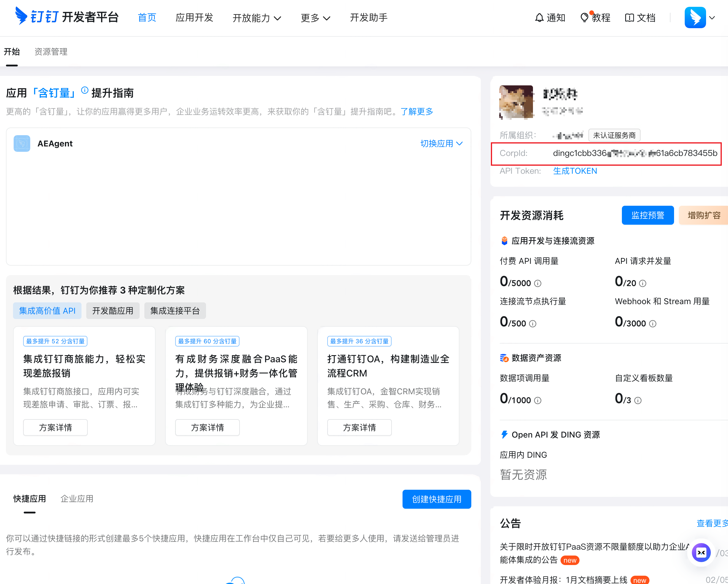
Task: Click info icon beside 0/3000
Action: [x=653, y=324]
